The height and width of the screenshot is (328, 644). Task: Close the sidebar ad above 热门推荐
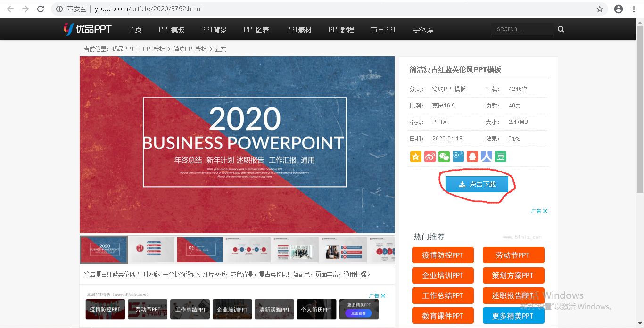click(x=545, y=211)
